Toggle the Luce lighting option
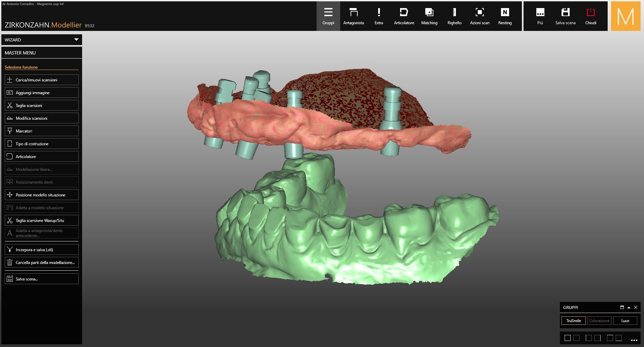Viewport: 644px width, 347px height. pyautogui.click(x=625, y=321)
